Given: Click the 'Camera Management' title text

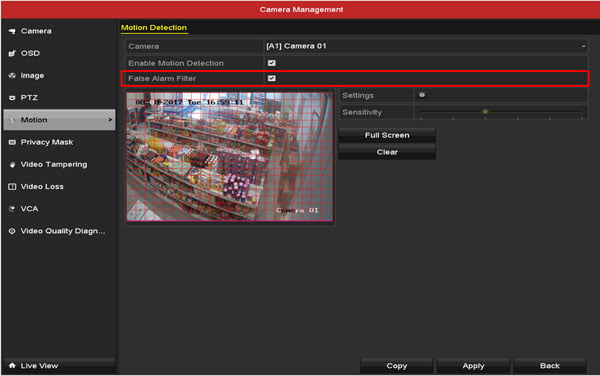Looking at the screenshot, I should [x=301, y=10].
